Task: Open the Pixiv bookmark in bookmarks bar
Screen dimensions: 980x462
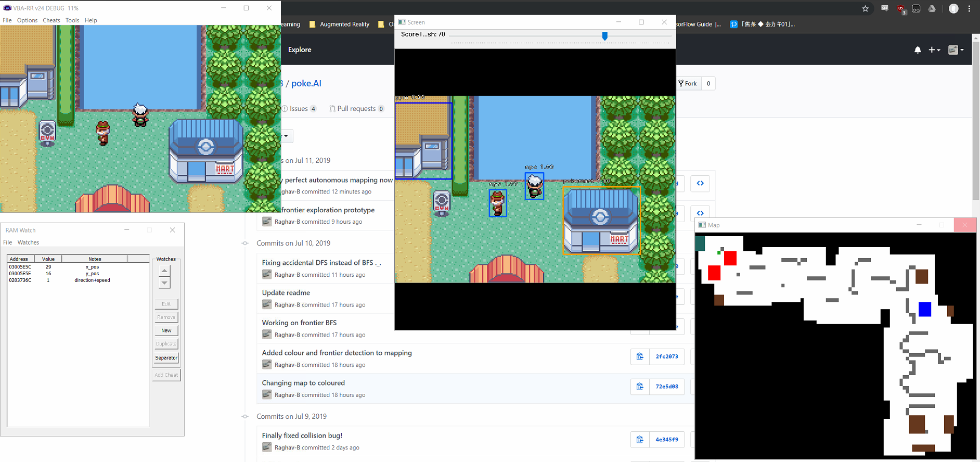Action: [762, 24]
